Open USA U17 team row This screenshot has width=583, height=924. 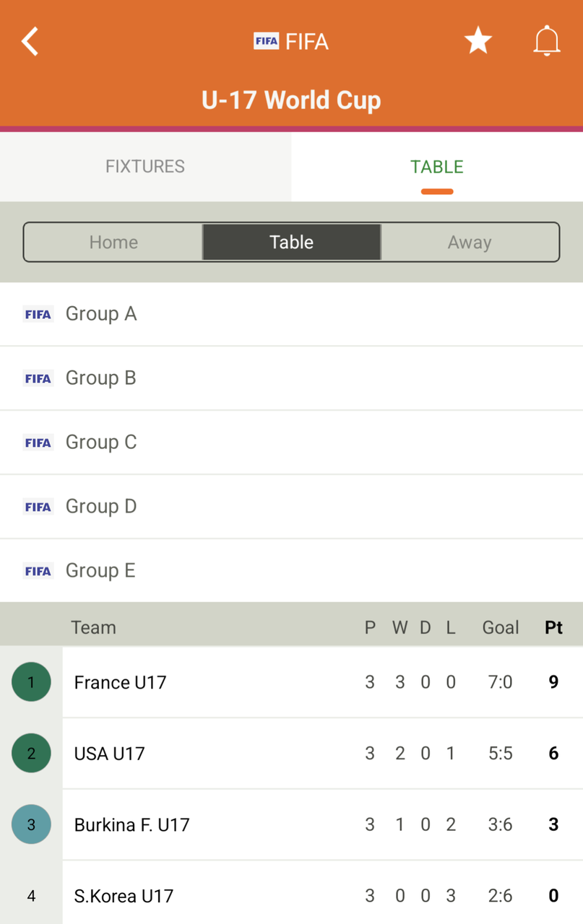110,754
